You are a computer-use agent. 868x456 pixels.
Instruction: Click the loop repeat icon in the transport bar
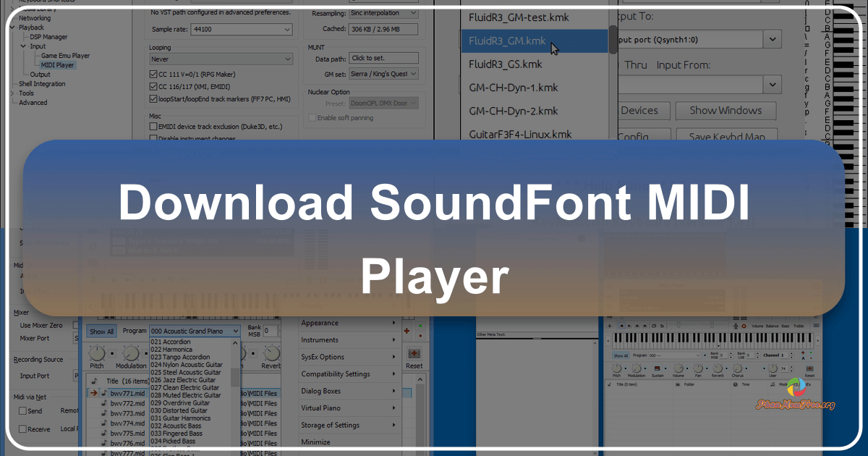pyautogui.click(x=654, y=326)
